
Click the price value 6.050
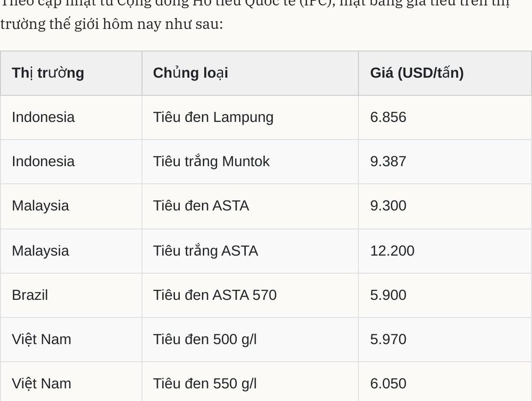388,383
